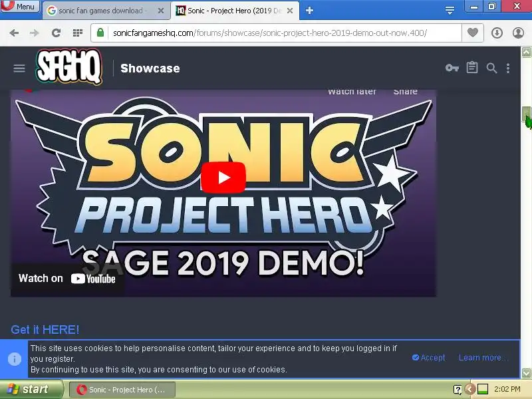Open the tab menu icon in title bar
Viewport: 532px width, 399px height.
[450, 10]
